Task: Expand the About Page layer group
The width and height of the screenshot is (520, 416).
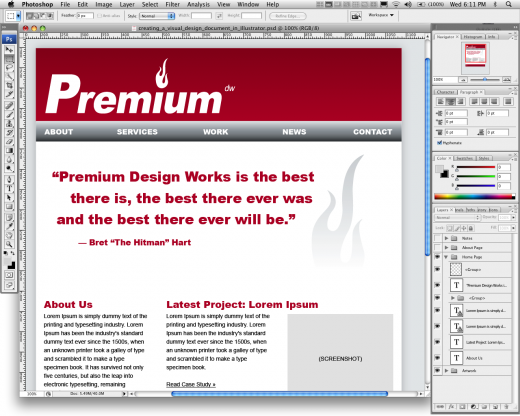Action: coord(446,248)
